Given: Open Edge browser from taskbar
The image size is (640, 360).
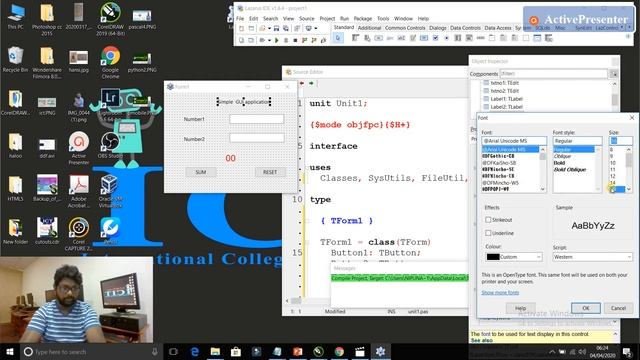Looking at the screenshot, I should pyautogui.click(x=195, y=351).
